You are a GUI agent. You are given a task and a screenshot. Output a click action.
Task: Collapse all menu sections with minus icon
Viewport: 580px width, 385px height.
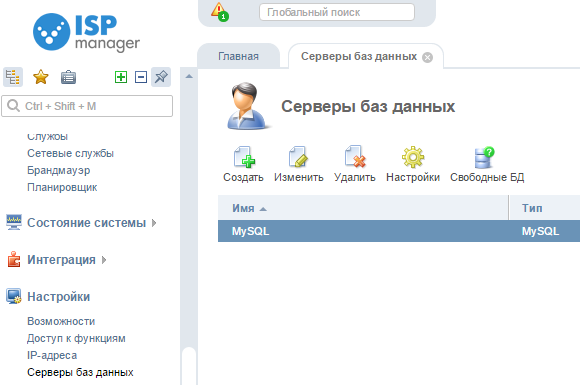pos(141,77)
